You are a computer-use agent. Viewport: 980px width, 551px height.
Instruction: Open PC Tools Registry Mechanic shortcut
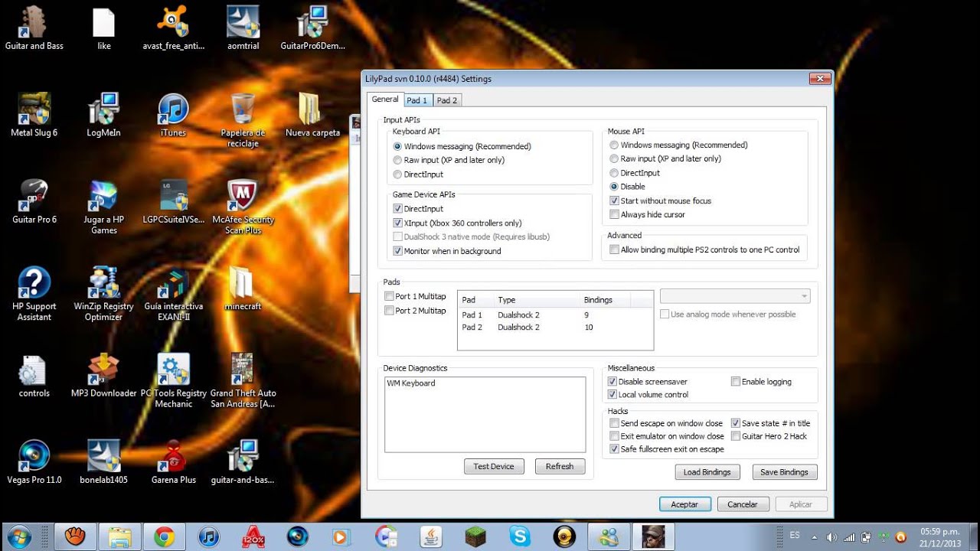(x=174, y=381)
